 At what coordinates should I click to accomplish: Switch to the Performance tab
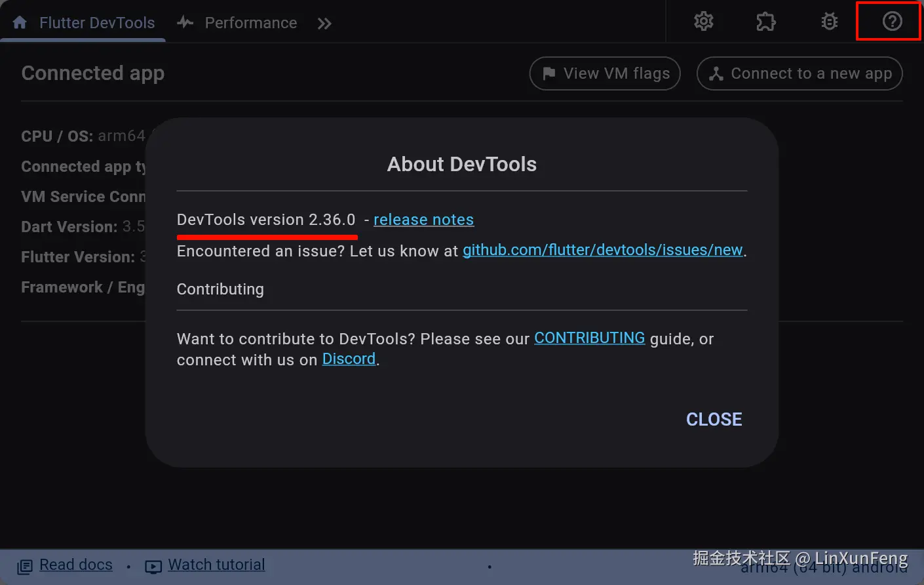(x=237, y=23)
